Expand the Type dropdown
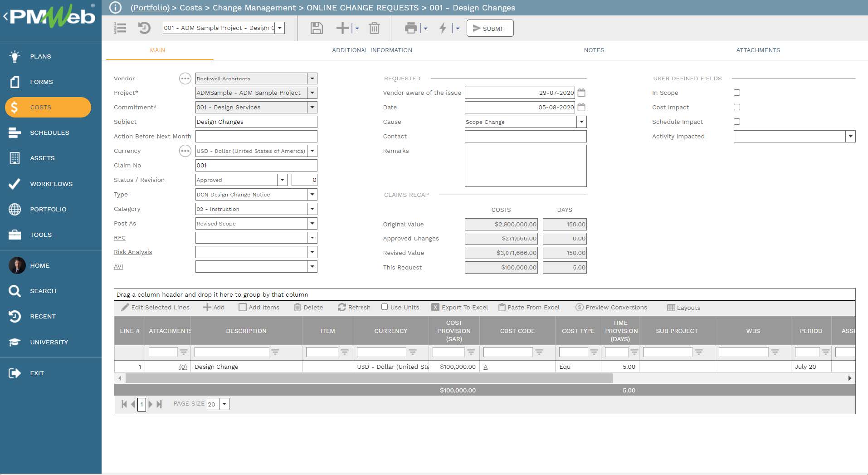The height and width of the screenshot is (475, 868). tap(312, 194)
